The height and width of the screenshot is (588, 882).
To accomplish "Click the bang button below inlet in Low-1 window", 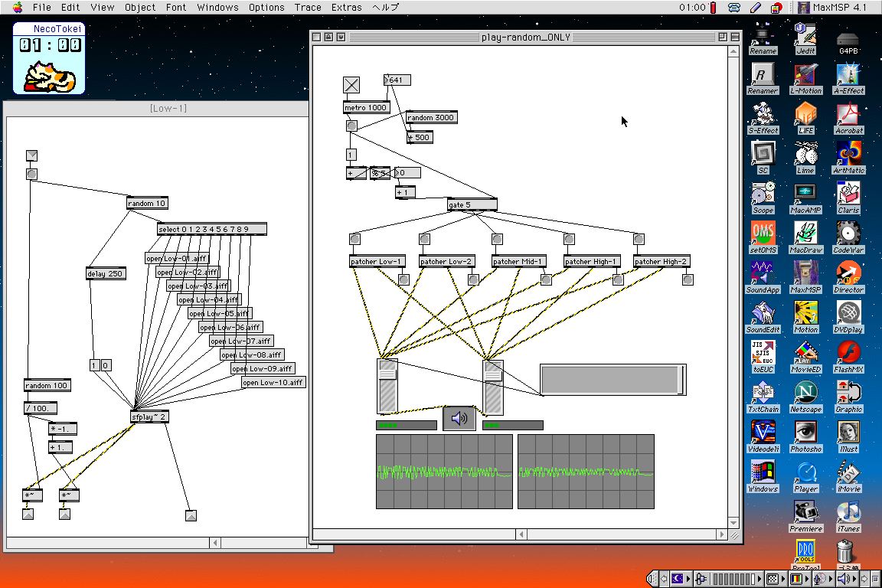I will tap(31, 175).
